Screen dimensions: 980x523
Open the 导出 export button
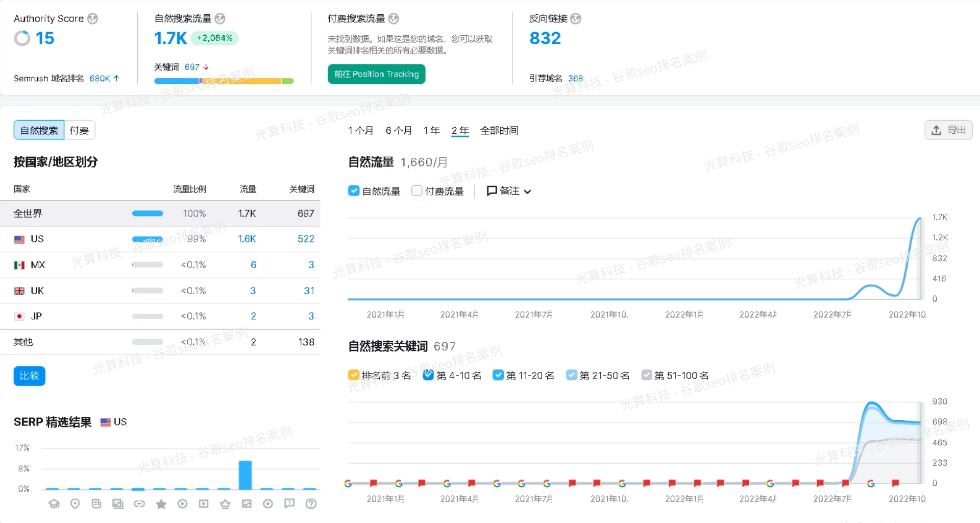click(x=948, y=130)
